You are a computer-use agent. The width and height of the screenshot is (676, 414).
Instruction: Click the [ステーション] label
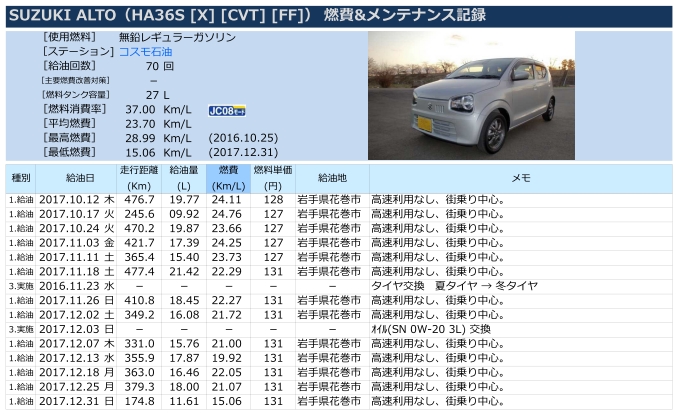tap(78, 52)
